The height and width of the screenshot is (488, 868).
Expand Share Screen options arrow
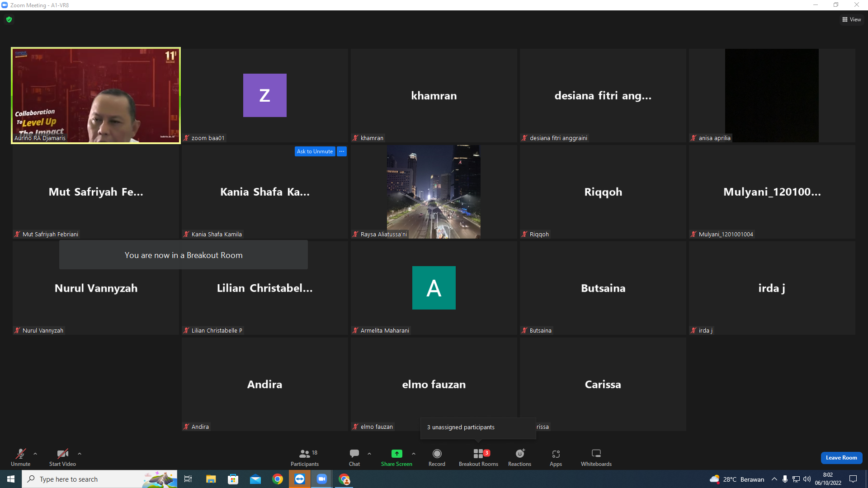click(414, 454)
